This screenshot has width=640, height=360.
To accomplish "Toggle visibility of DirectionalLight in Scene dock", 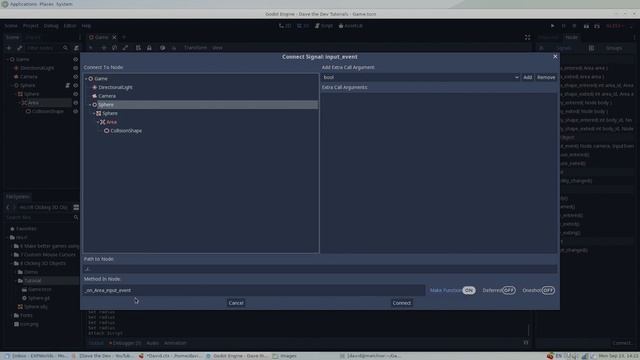I will click(76, 68).
